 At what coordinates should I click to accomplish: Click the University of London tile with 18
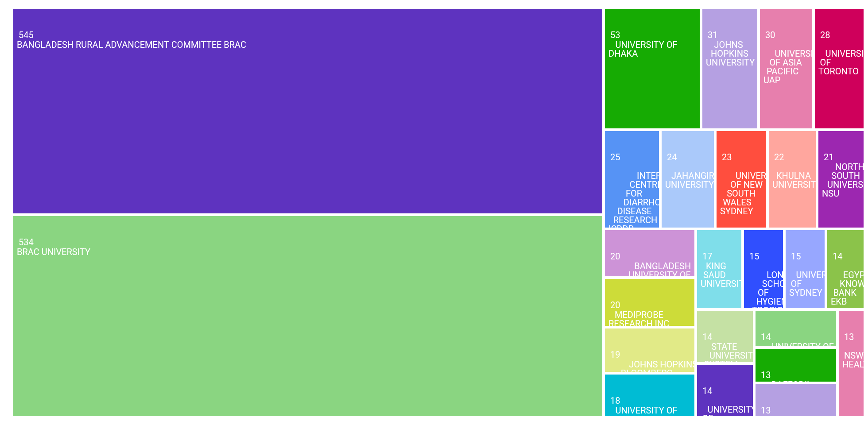(650, 395)
